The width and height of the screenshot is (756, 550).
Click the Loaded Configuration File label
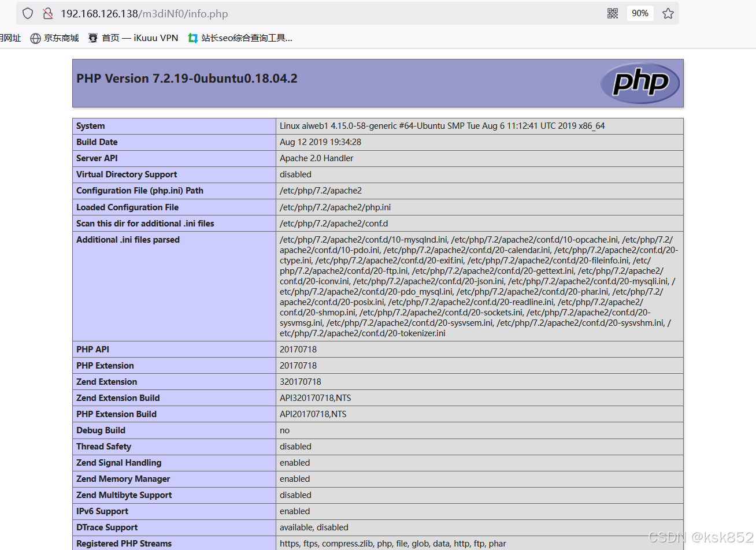[127, 207]
